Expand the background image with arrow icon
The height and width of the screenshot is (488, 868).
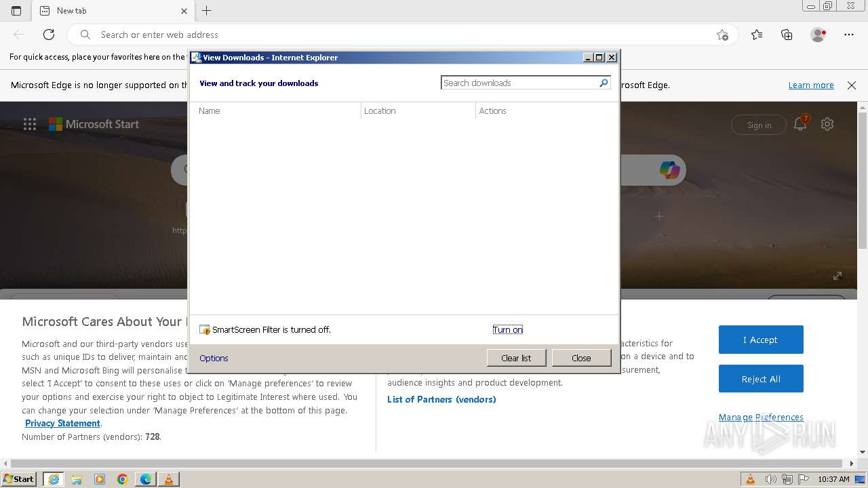837,276
